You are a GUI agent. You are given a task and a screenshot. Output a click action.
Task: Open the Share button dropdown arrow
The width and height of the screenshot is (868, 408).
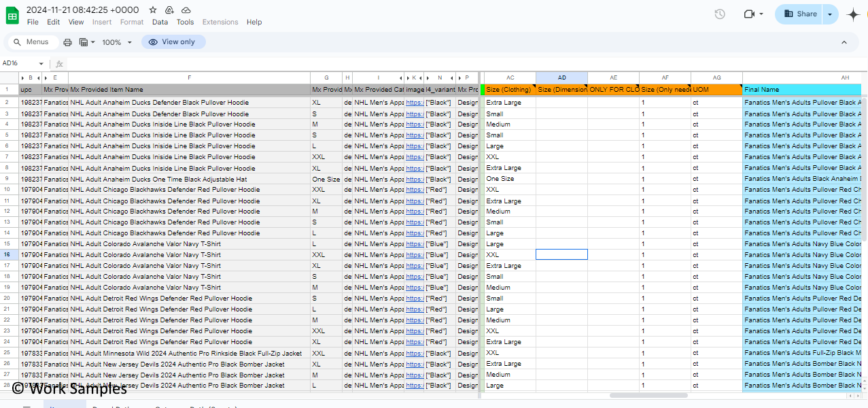tap(830, 14)
